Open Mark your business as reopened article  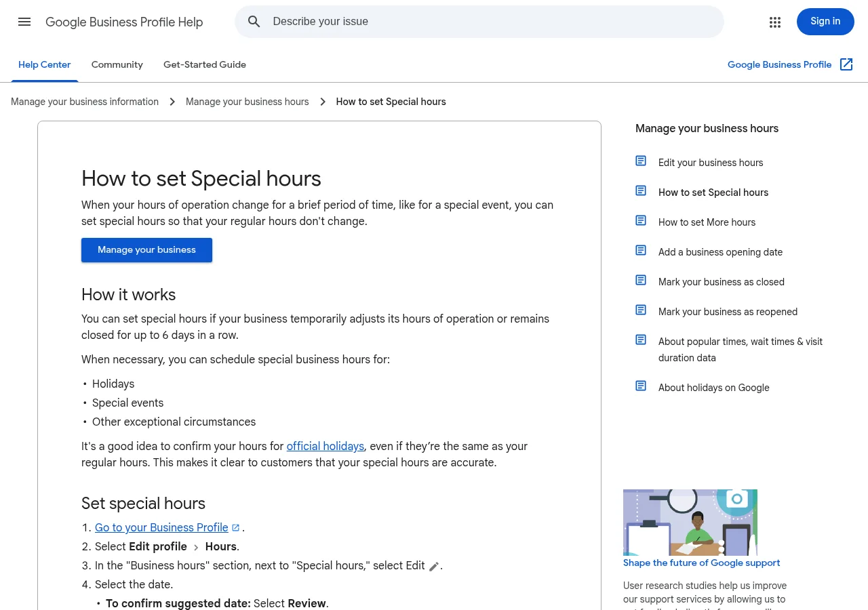click(728, 312)
